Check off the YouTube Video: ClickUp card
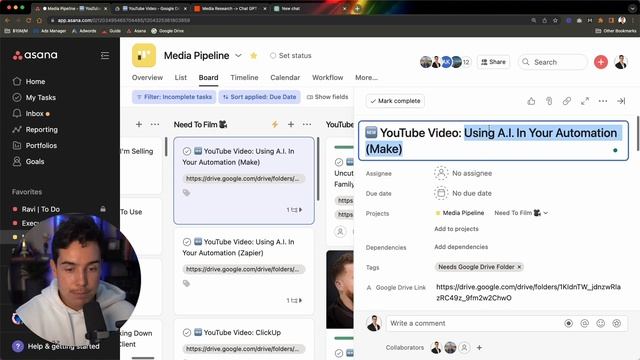This screenshot has width=640, height=360. pyautogui.click(x=187, y=332)
